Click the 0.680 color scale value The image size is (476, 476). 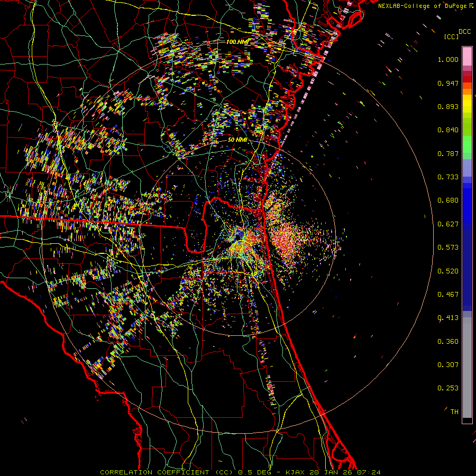(x=448, y=200)
